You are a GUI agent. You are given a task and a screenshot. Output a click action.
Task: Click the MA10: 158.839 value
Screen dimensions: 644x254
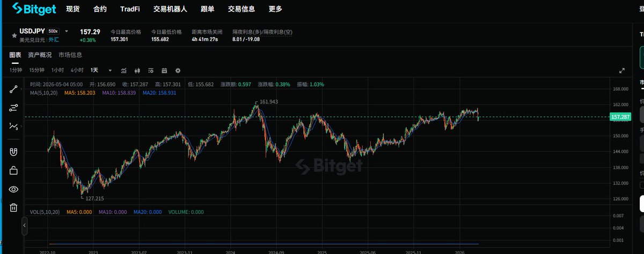[119, 93]
